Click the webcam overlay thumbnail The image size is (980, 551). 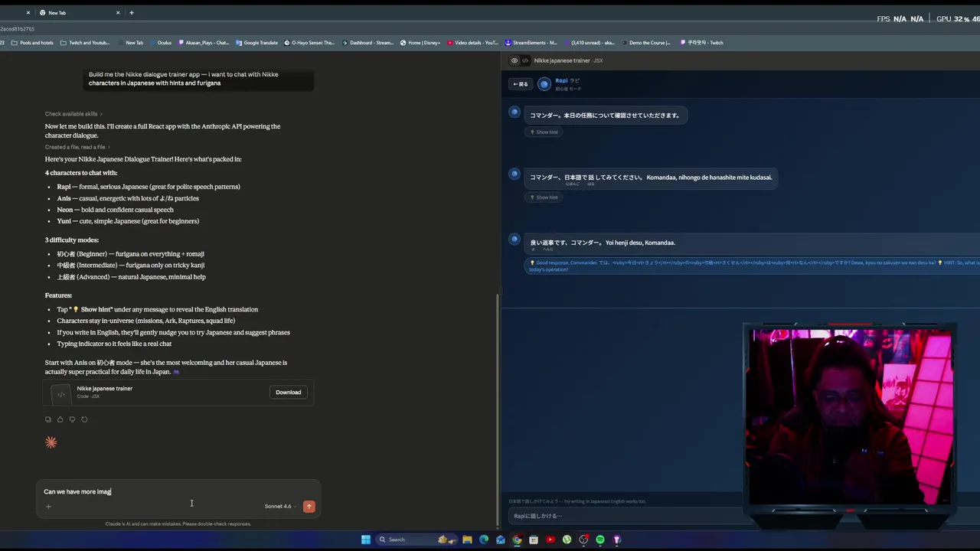tap(851, 418)
